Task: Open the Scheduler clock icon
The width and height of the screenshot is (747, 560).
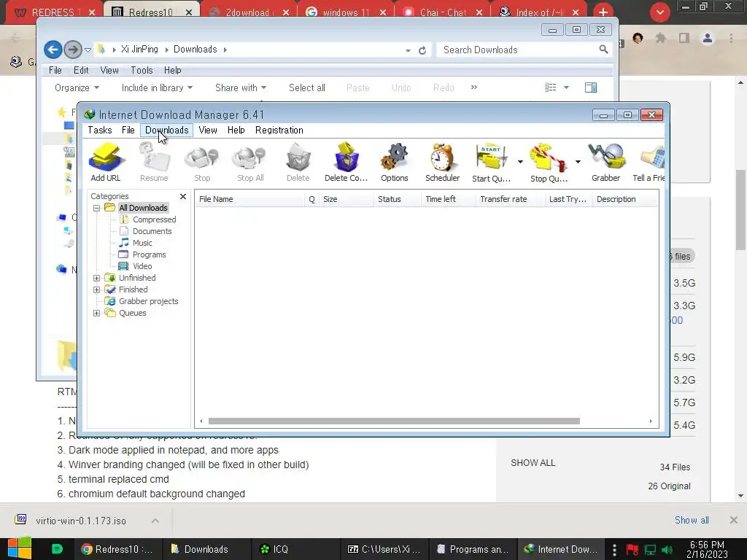Action: pyautogui.click(x=443, y=162)
